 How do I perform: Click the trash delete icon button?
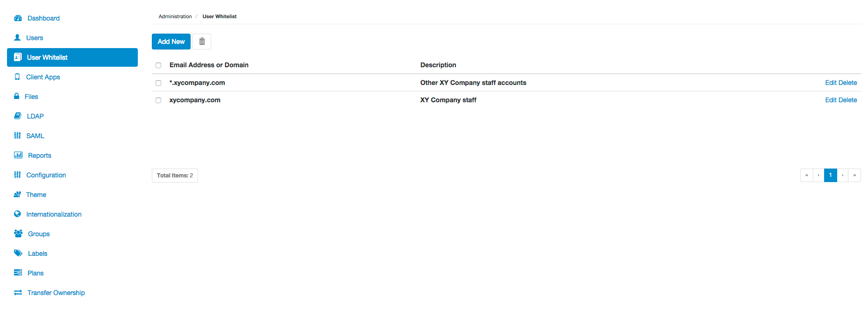pyautogui.click(x=202, y=42)
